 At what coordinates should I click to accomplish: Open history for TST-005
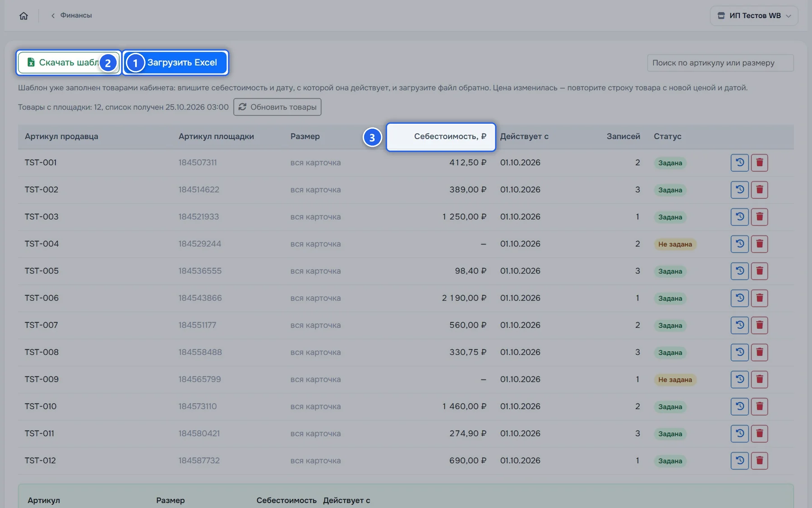click(740, 271)
